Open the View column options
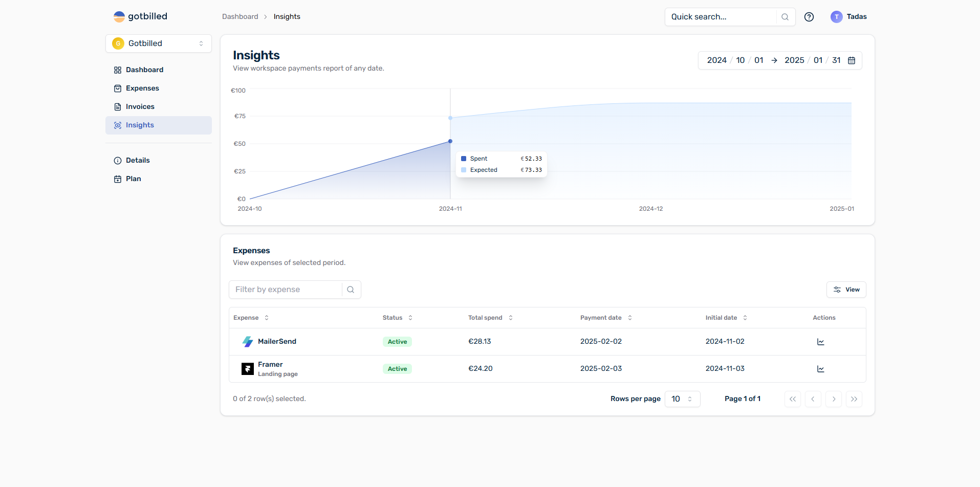This screenshot has height=487, width=980. [x=846, y=290]
